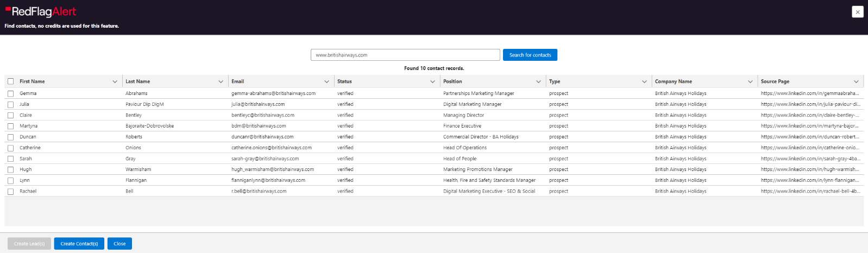Expand the Email column menu arrow
868x253 pixels.
pos(326,81)
